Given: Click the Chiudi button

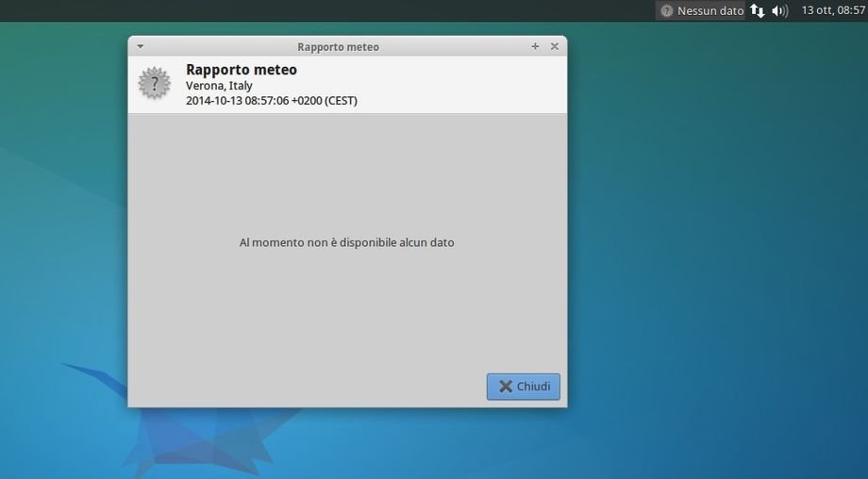Looking at the screenshot, I should 523,387.
